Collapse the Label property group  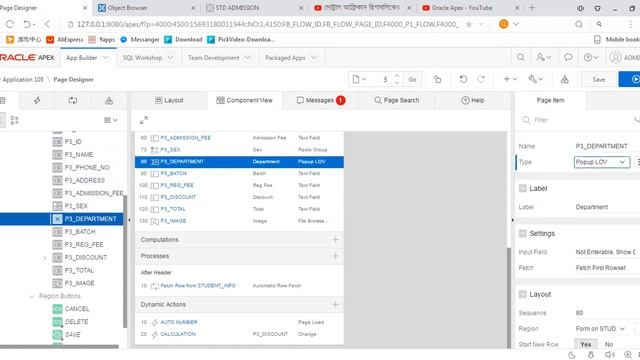coord(522,188)
